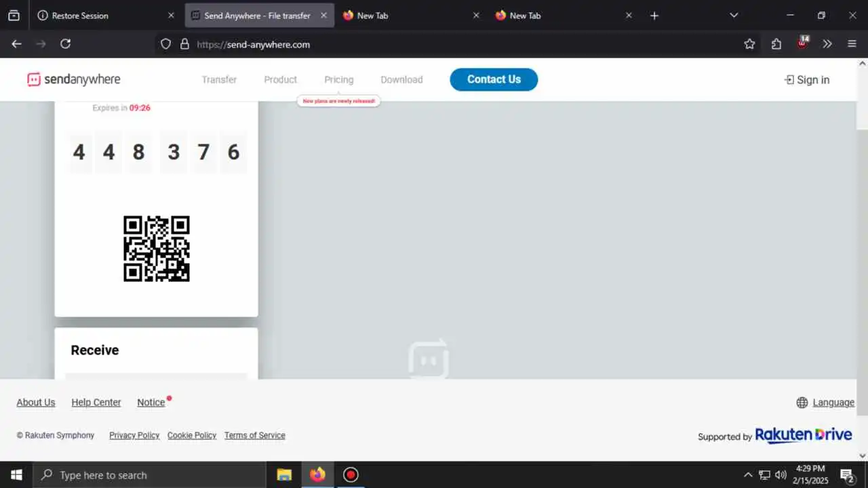Show hidden system tray icons

pos(748,475)
